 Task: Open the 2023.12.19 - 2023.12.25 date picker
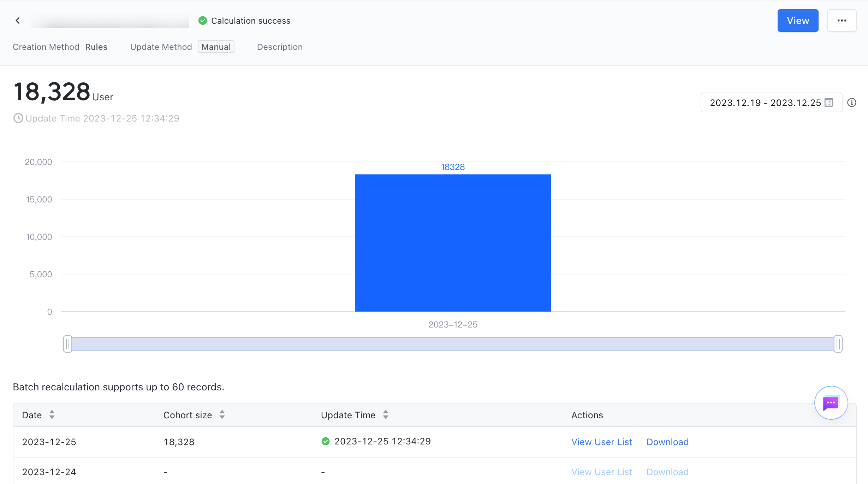point(771,102)
